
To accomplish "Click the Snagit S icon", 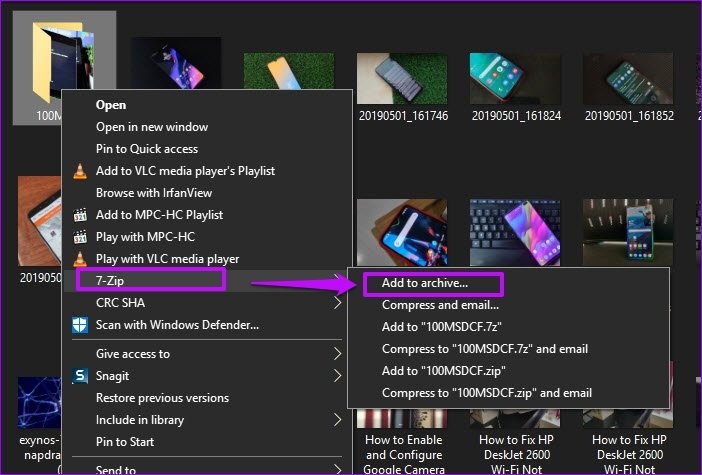I will click(80, 376).
